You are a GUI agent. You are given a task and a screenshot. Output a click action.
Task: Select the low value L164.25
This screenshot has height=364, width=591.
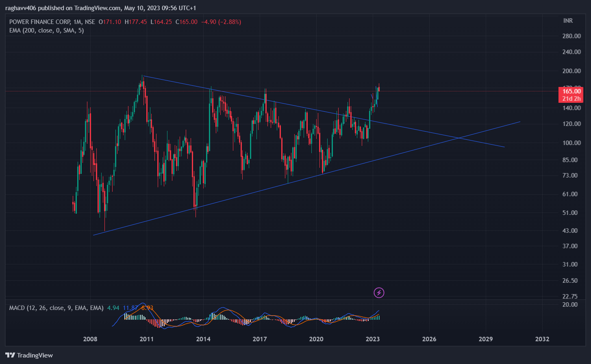coord(161,22)
